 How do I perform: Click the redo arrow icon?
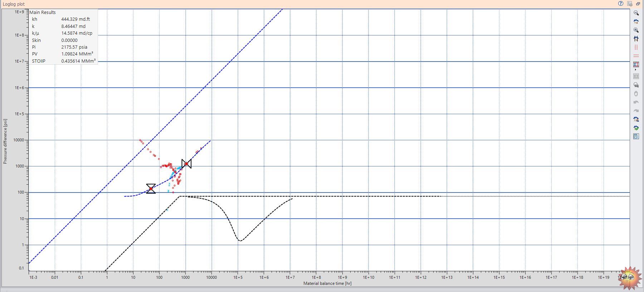point(636,111)
